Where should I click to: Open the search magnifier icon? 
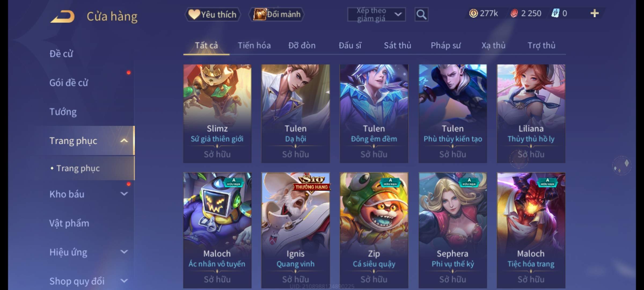click(421, 15)
